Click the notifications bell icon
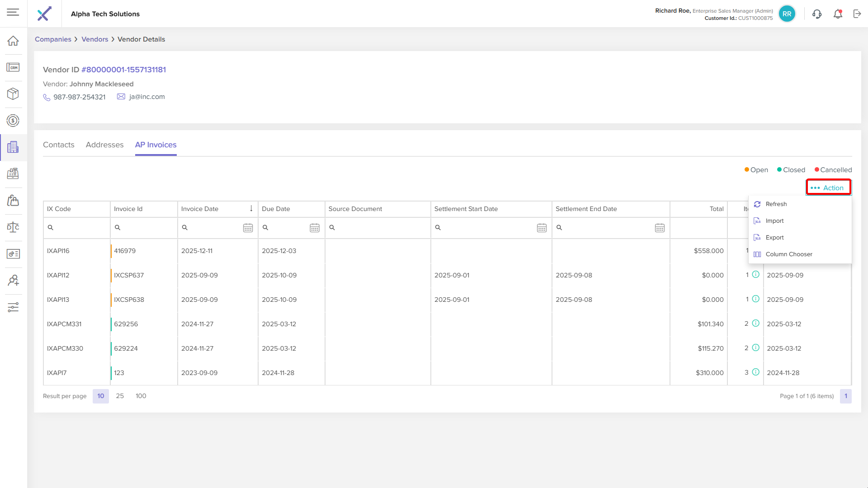The height and width of the screenshot is (488, 868). (x=838, y=14)
